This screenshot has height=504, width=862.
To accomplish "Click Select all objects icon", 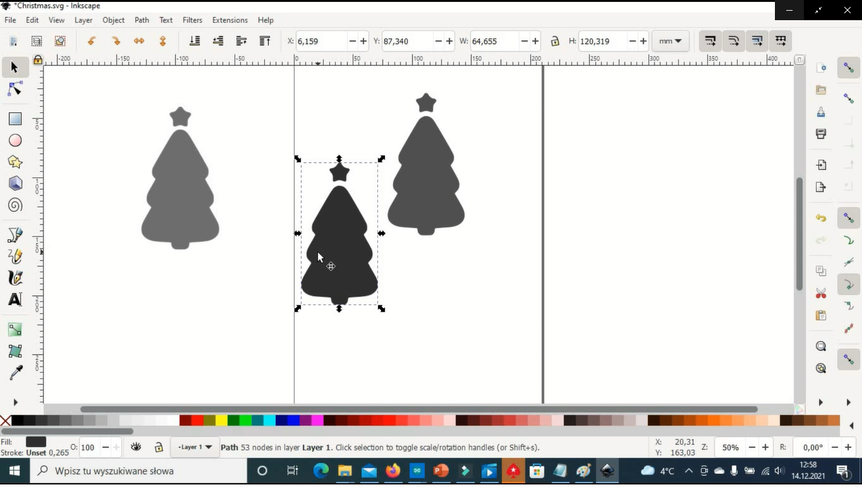I will (13, 41).
